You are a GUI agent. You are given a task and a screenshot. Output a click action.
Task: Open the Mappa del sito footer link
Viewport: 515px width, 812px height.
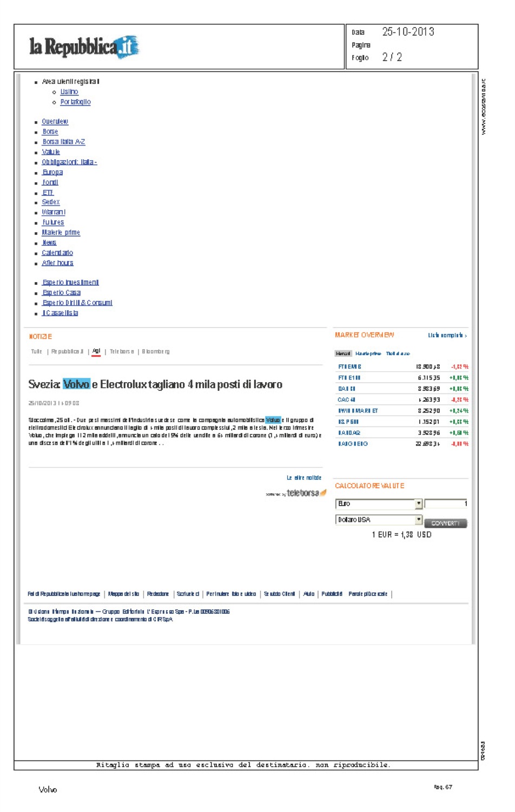(124, 594)
